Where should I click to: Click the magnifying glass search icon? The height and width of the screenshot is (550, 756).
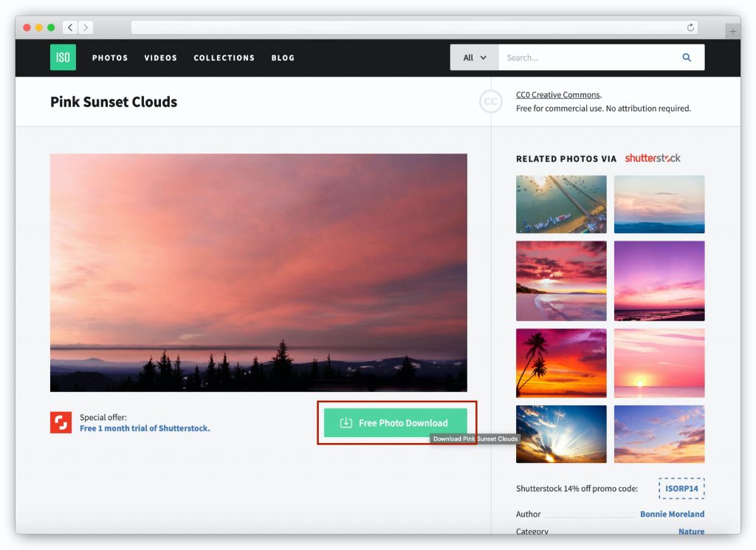[x=687, y=58]
